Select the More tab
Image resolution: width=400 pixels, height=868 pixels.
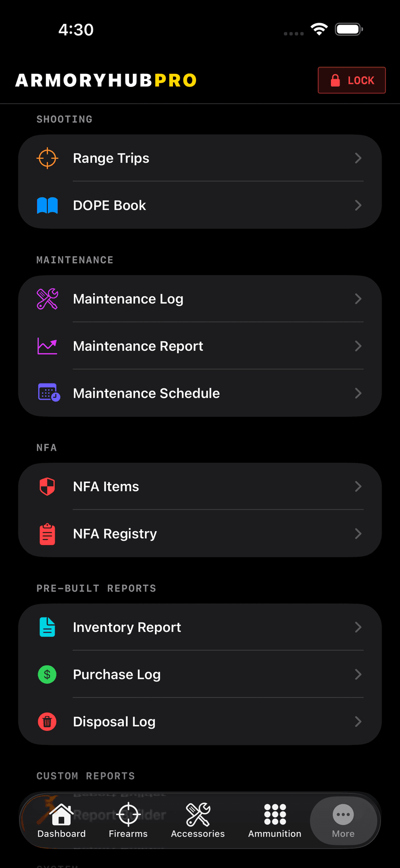(x=343, y=820)
